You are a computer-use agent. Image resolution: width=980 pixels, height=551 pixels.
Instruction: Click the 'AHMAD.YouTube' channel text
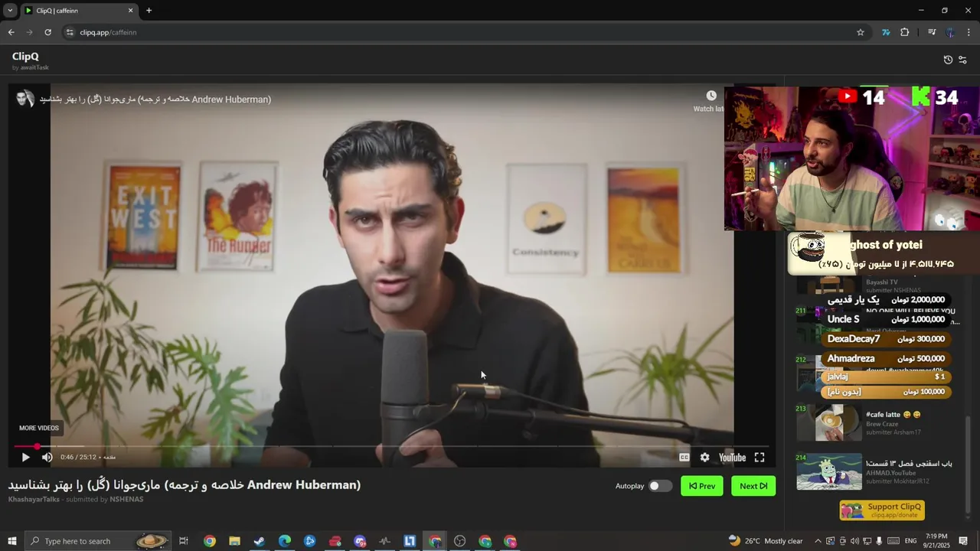click(890, 473)
